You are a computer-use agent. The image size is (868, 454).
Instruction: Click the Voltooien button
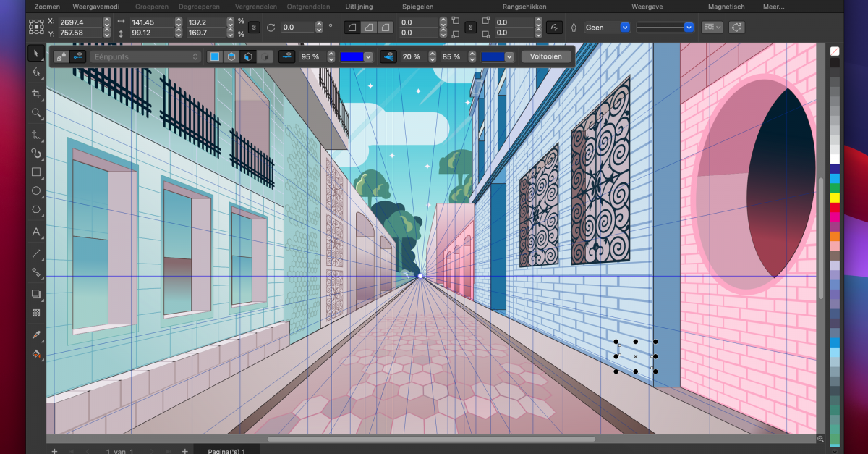pyautogui.click(x=546, y=56)
